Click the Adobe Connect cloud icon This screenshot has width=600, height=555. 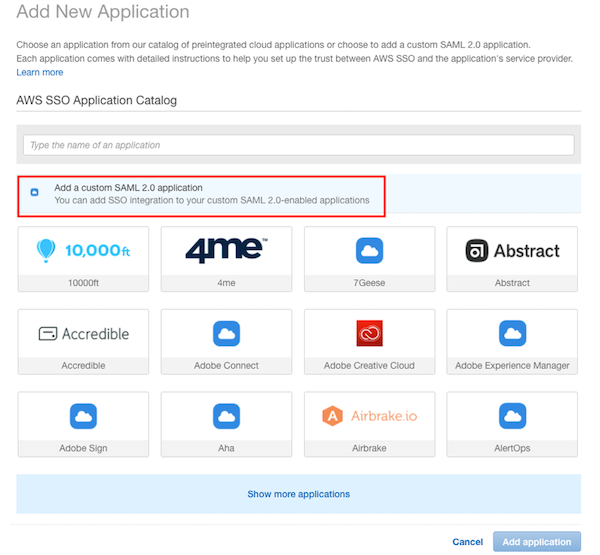point(227,333)
